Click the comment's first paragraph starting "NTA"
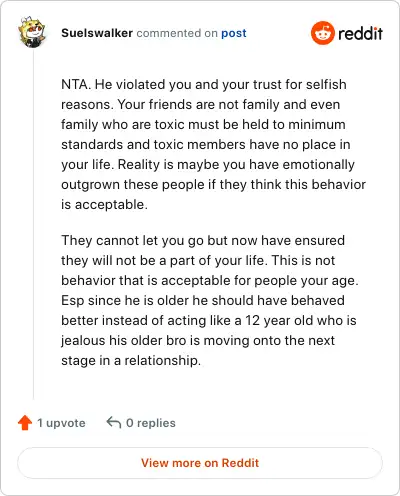The height and width of the screenshot is (496, 400). tap(213, 144)
